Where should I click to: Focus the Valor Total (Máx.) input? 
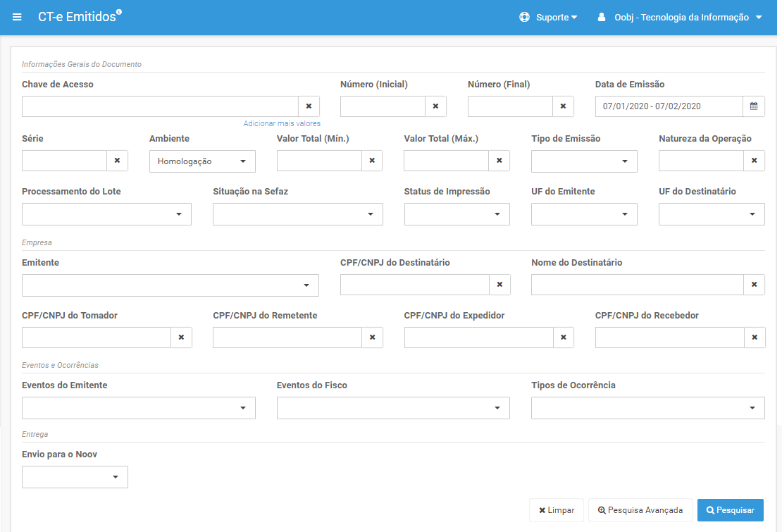click(x=447, y=161)
